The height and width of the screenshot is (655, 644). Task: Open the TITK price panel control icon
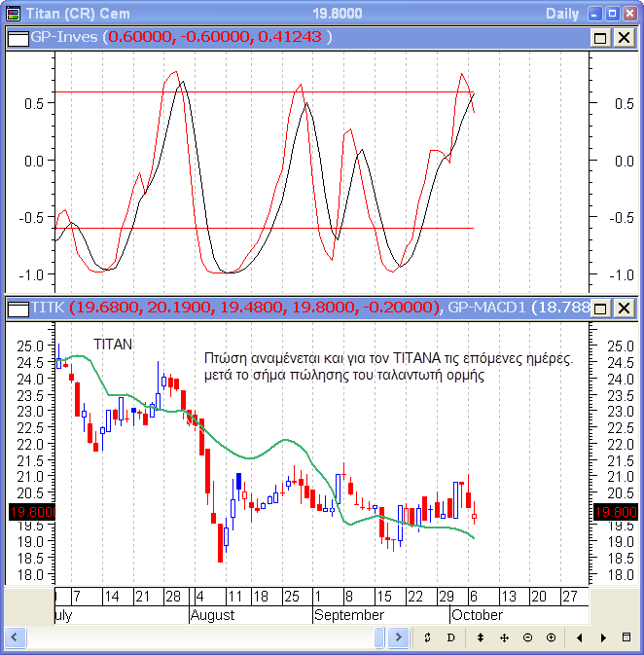(x=16, y=309)
